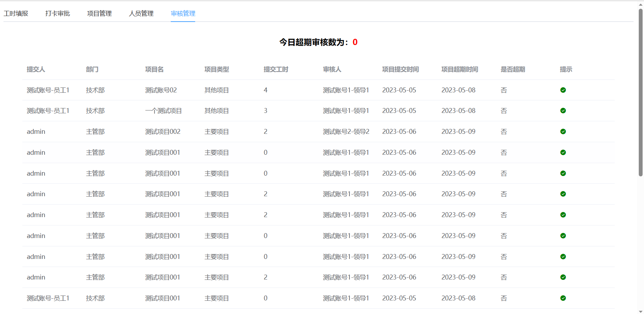Click the red overdue count number 0

[355, 42]
